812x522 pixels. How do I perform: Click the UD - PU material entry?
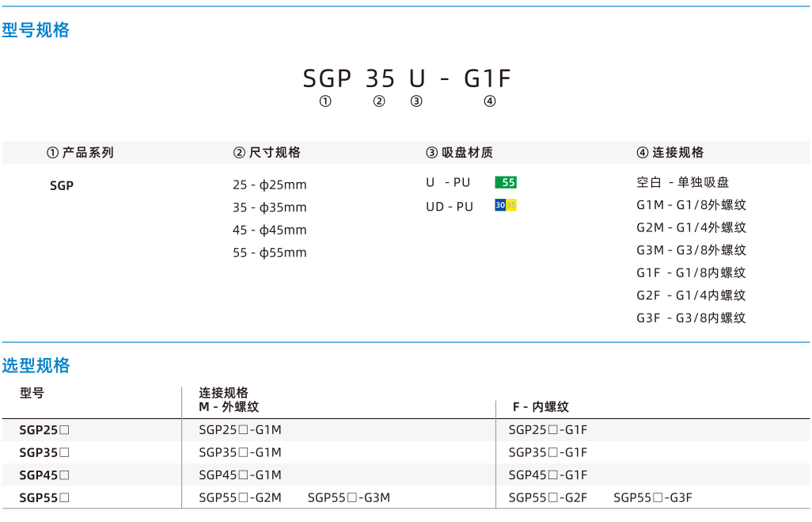click(450, 207)
